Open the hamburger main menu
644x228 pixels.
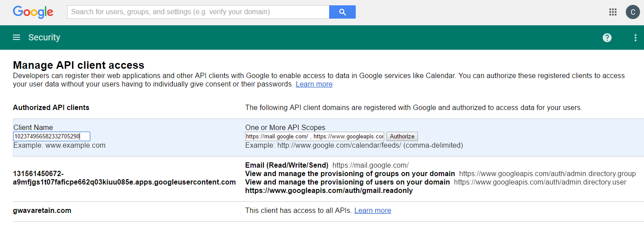click(16, 38)
